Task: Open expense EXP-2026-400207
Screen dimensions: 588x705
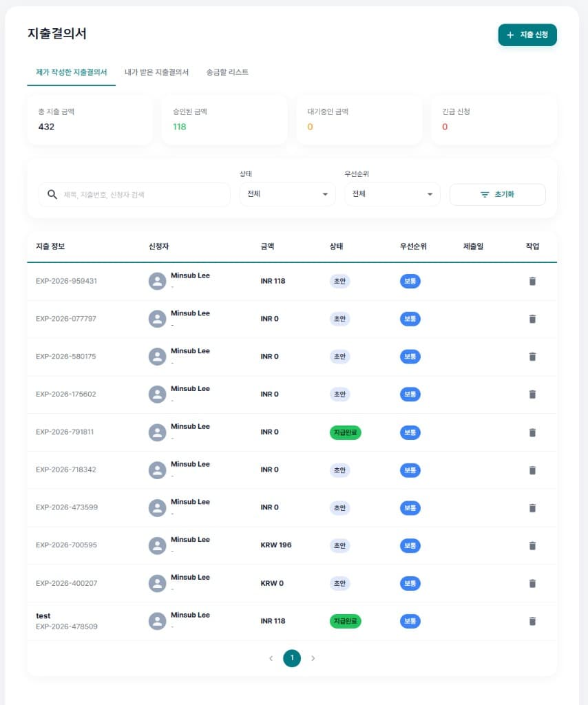Action: click(67, 584)
